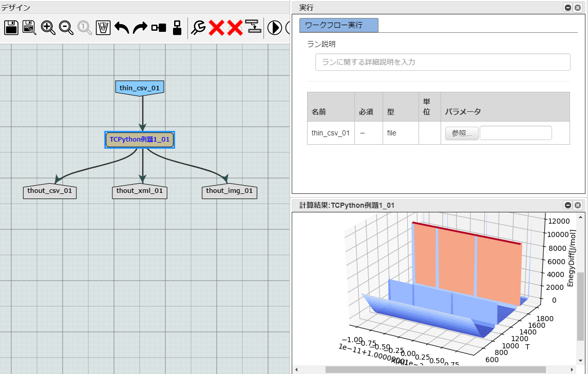
Task: Click the save-as floppy with pencil icon
Action: 30,27
